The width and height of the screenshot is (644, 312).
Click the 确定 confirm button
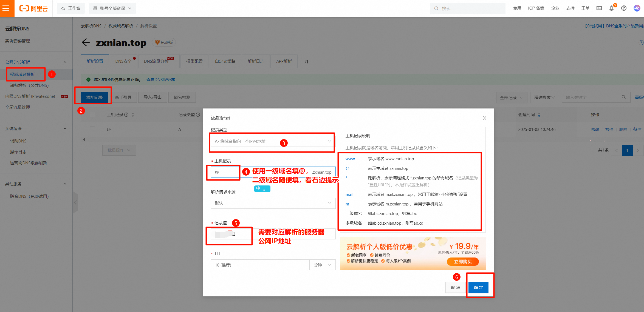[478, 287]
